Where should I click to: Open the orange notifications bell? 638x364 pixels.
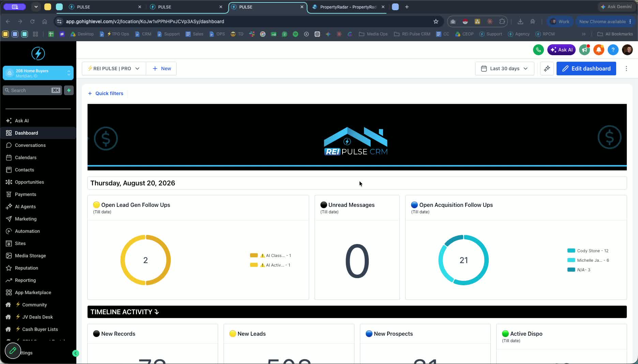pos(599,50)
